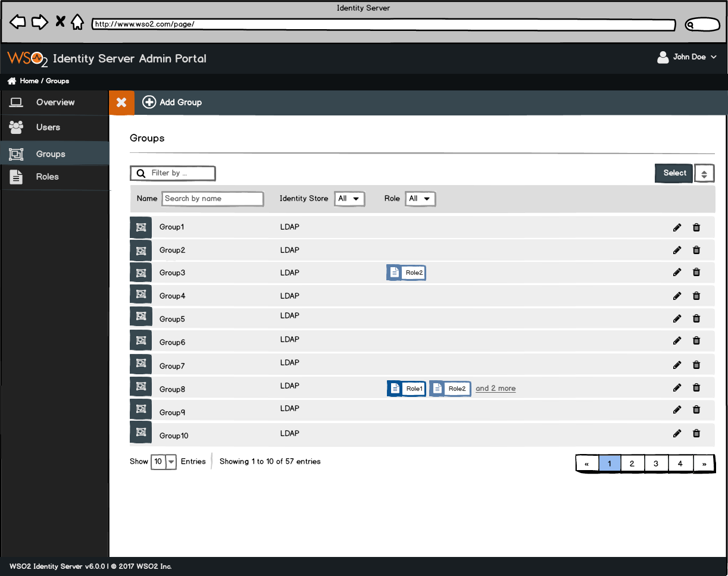Screen dimensions: 728x576
Task: Open Users in the sidebar
Action: pos(55,127)
